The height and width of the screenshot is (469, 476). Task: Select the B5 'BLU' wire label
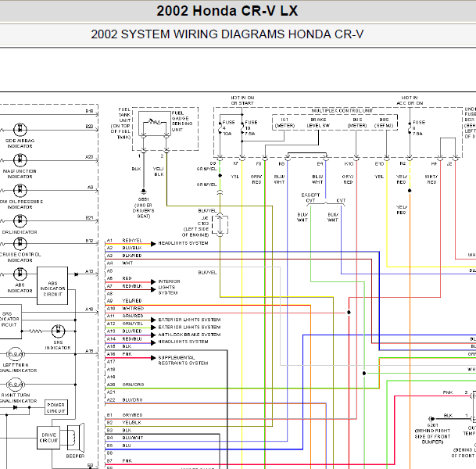pos(127,446)
